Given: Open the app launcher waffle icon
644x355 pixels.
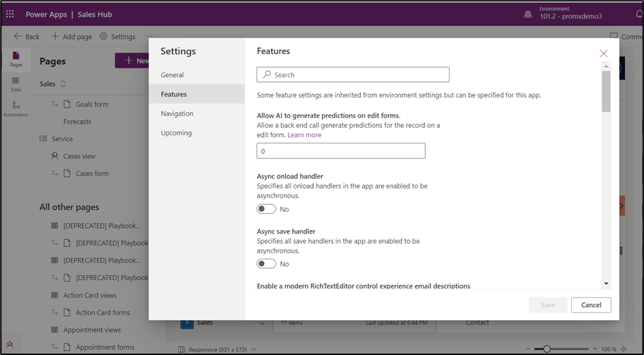Looking at the screenshot, I should pyautogui.click(x=10, y=14).
